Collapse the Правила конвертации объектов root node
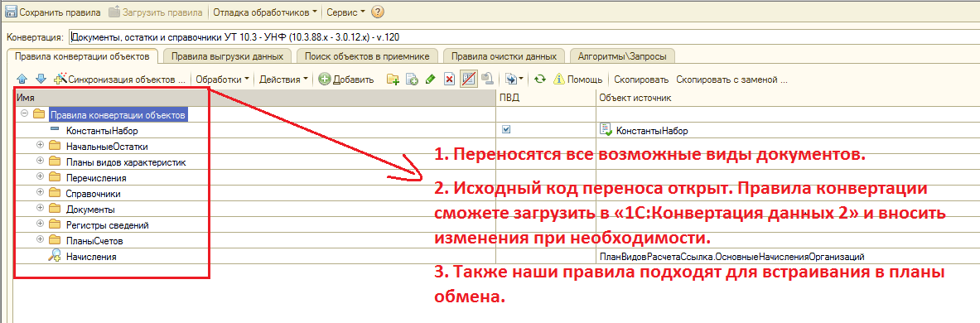The width and height of the screenshot is (980, 323). (25, 113)
